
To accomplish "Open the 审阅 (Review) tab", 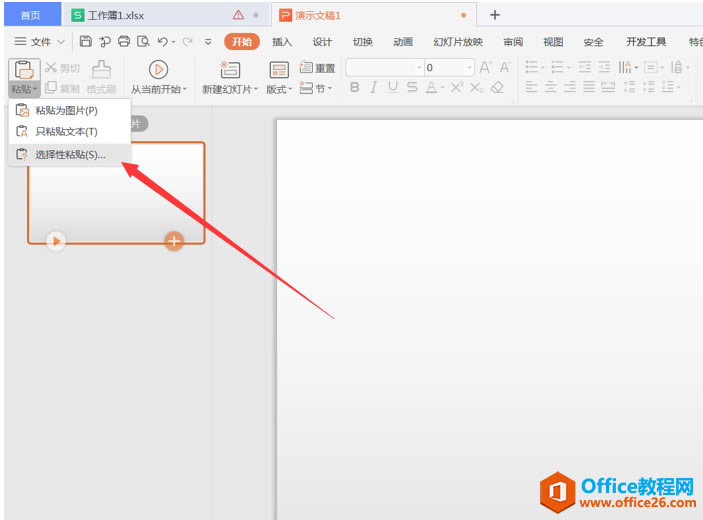I will 513,42.
